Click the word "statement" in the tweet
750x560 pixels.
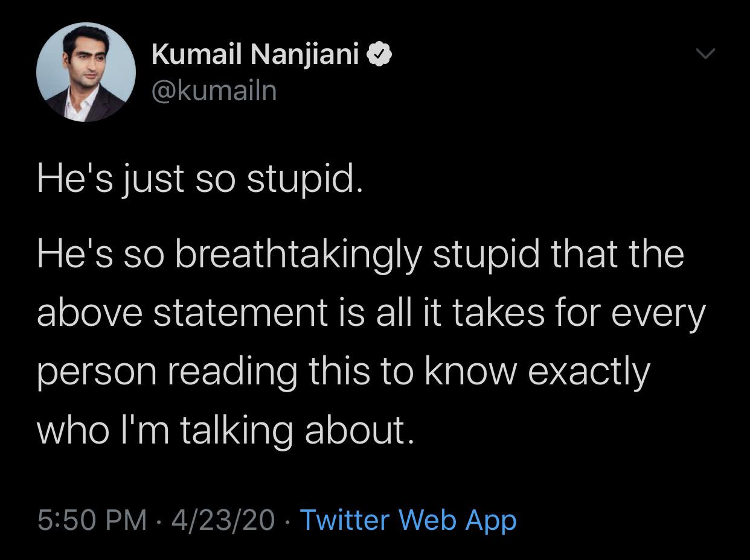[241, 313]
